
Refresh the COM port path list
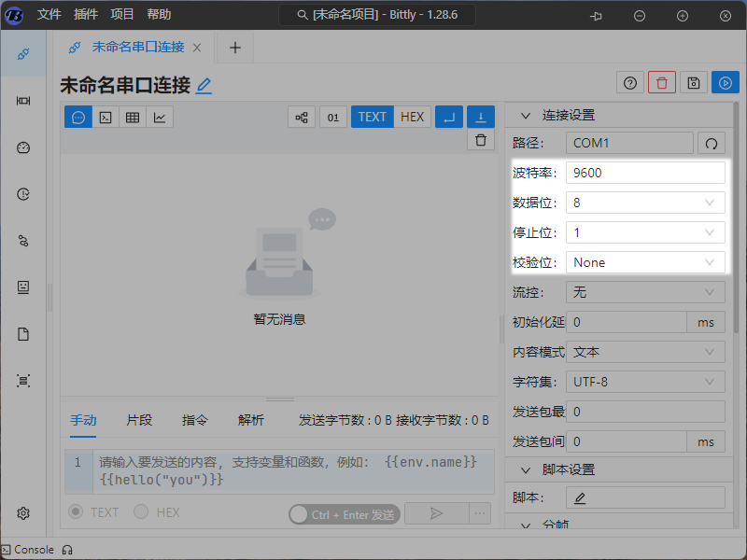click(711, 143)
